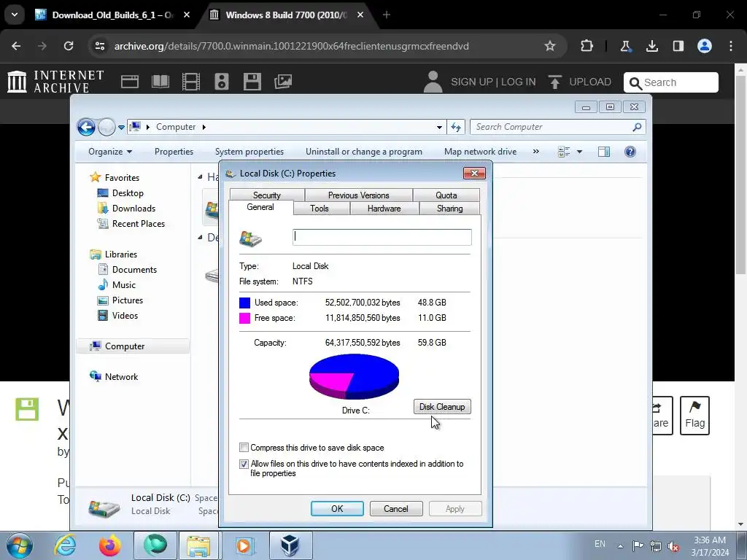Open the Quota tab
Screen dimensions: 747x560
click(446, 195)
